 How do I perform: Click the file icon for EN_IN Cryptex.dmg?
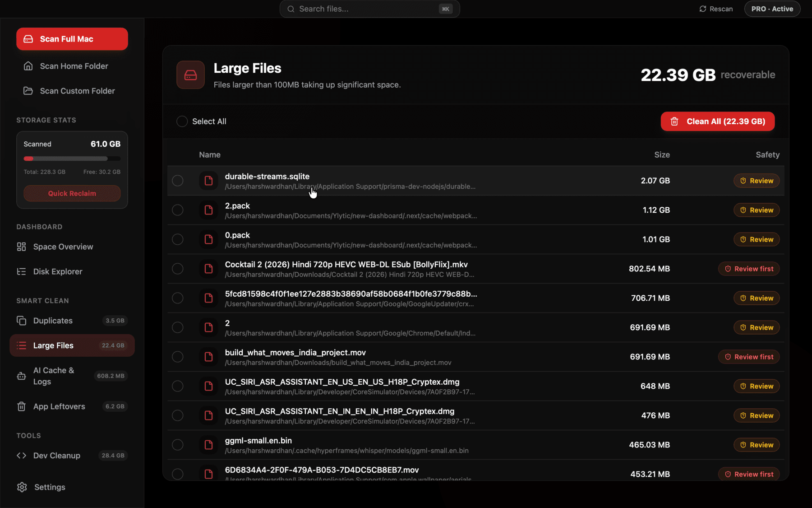[x=208, y=415]
